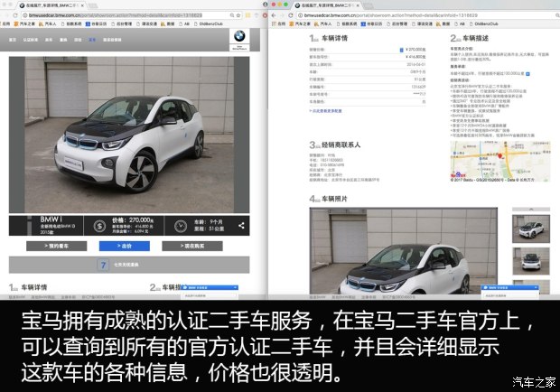
Task: Open site info icon in left address bar
Action: pyautogui.click(x=24, y=15)
